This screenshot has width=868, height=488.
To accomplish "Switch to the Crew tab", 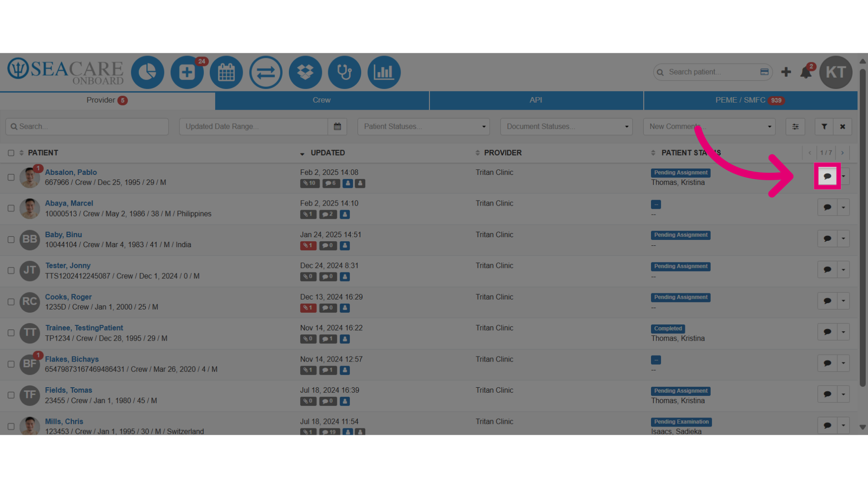I will (x=322, y=100).
